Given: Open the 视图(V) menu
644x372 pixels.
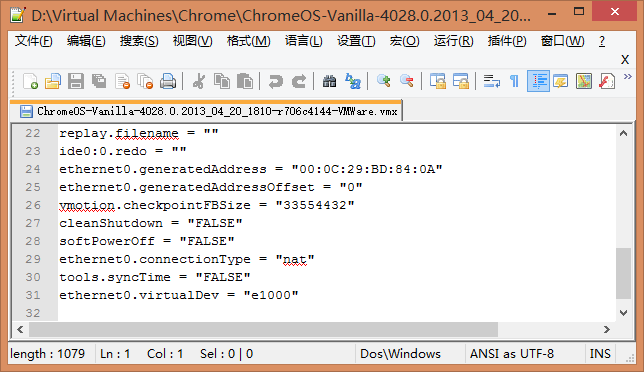Looking at the screenshot, I should click(x=192, y=41).
